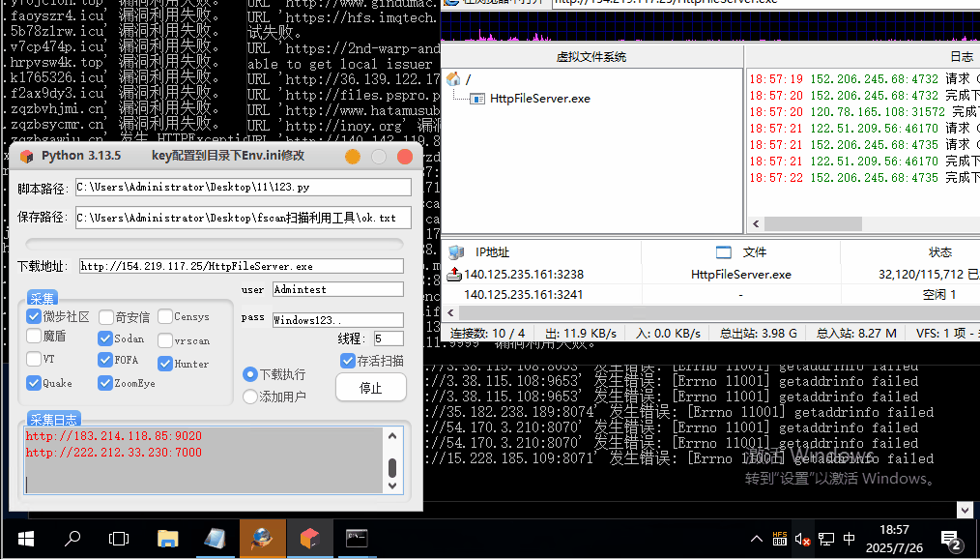Click the computer icon in IP地址 header

pyautogui.click(x=456, y=252)
